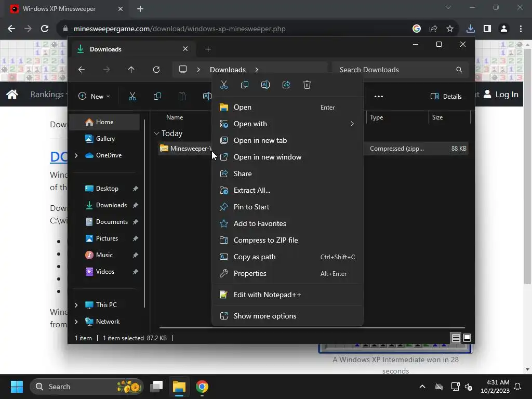Screen dimensions: 532x399
Task: Add a new Explorer tab
Action: pyautogui.click(x=208, y=49)
